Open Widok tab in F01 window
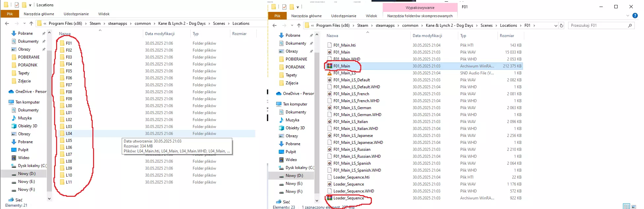Image resolution: width=644 pixels, height=209 pixels. 371,16
